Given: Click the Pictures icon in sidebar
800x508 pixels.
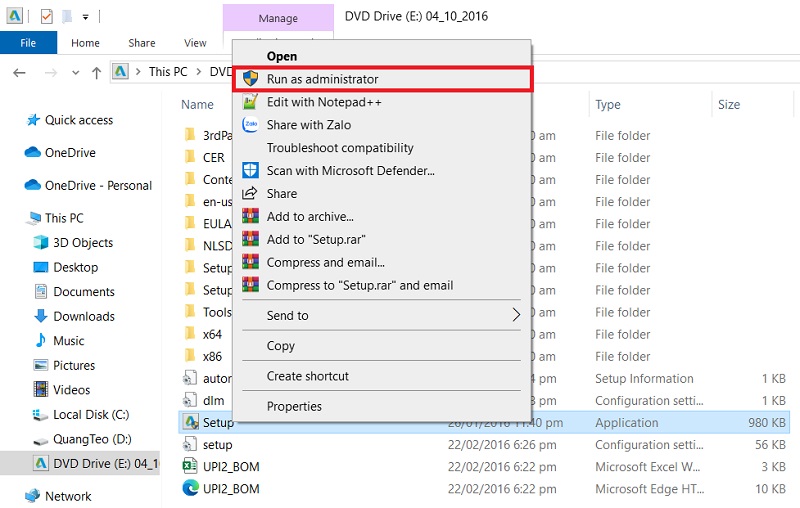Looking at the screenshot, I should [x=40, y=365].
